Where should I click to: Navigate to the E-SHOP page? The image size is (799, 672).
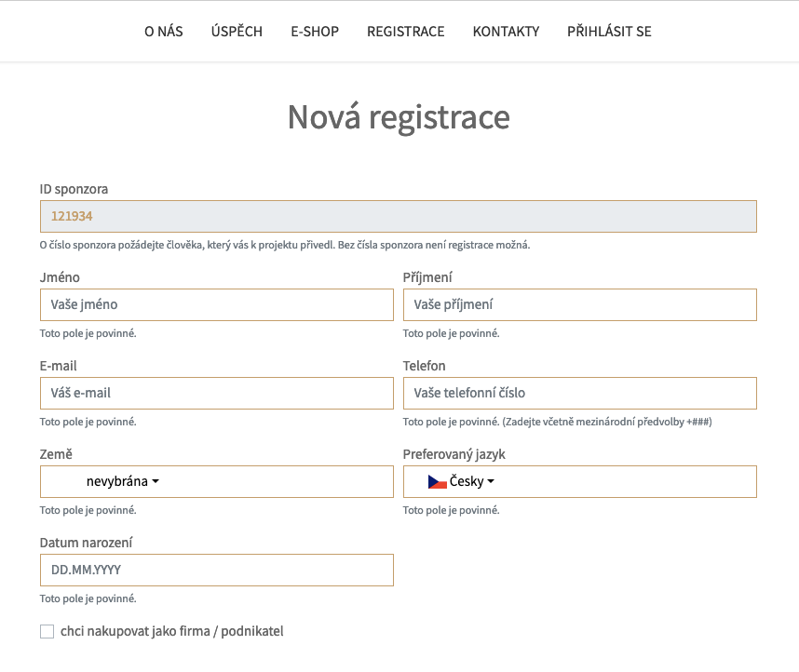pyautogui.click(x=315, y=32)
